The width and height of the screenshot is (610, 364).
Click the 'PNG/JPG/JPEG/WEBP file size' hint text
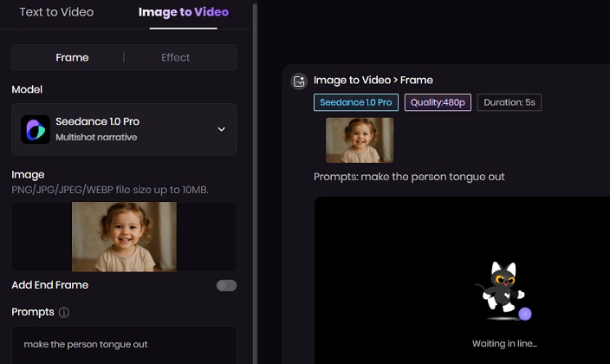[x=110, y=190]
